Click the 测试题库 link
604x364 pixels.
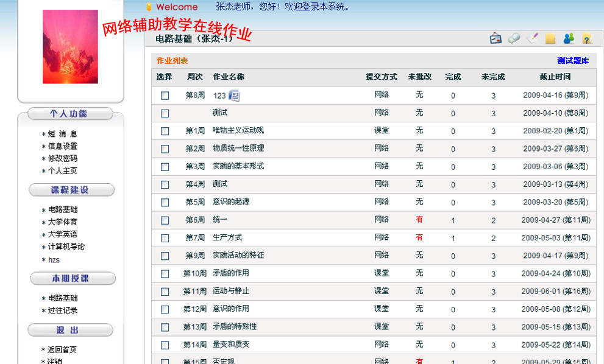(572, 61)
